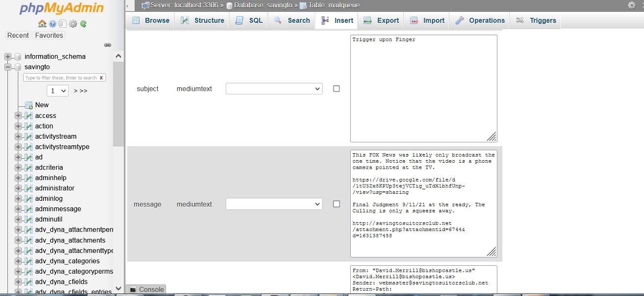Click the Favorites tables button

[49, 35]
